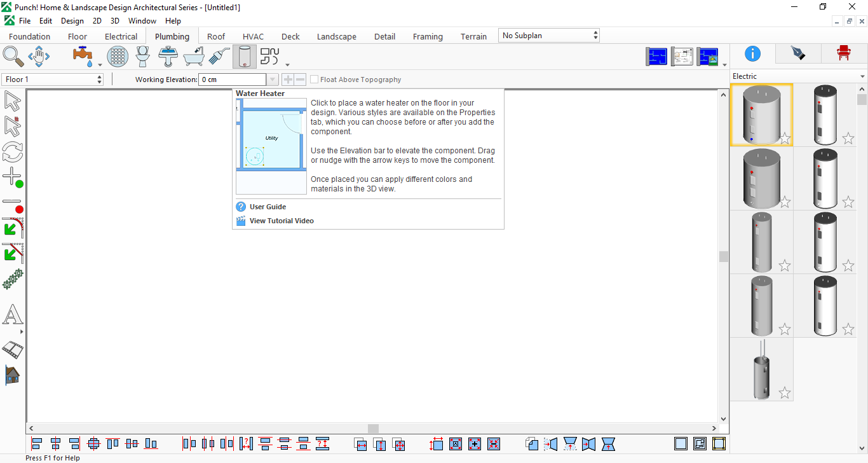Select the shower head tool

pyautogui.click(x=219, y=56)
